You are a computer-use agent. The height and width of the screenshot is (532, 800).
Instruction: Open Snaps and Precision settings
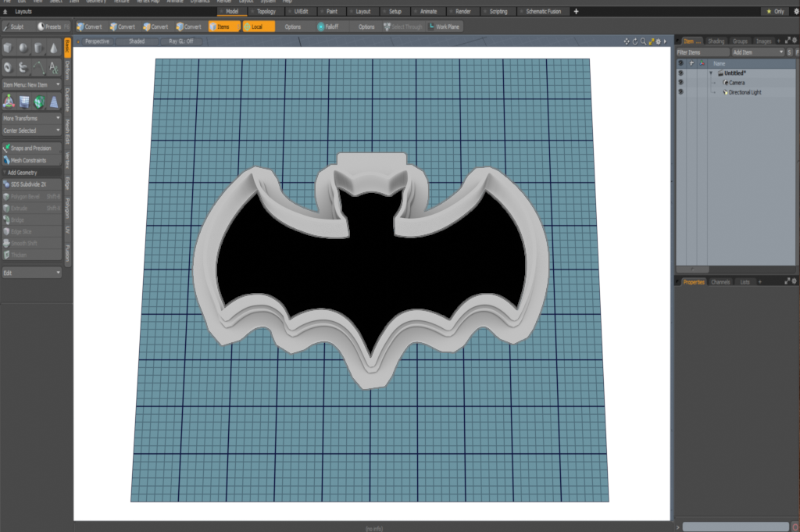click(x=31, y=147)
